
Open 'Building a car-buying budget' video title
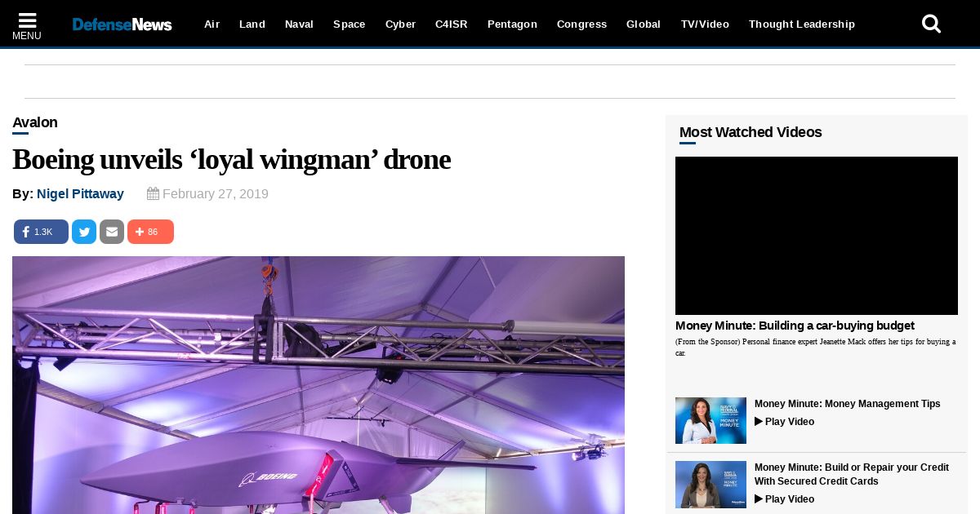795,326
